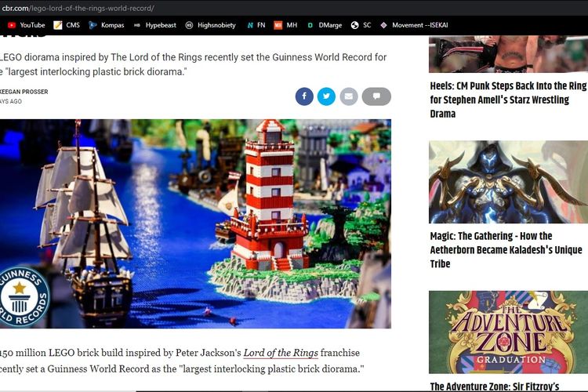This screenshot has height=392, width=588.
Task: Open the SC bookmark
Action: (361, 25)
